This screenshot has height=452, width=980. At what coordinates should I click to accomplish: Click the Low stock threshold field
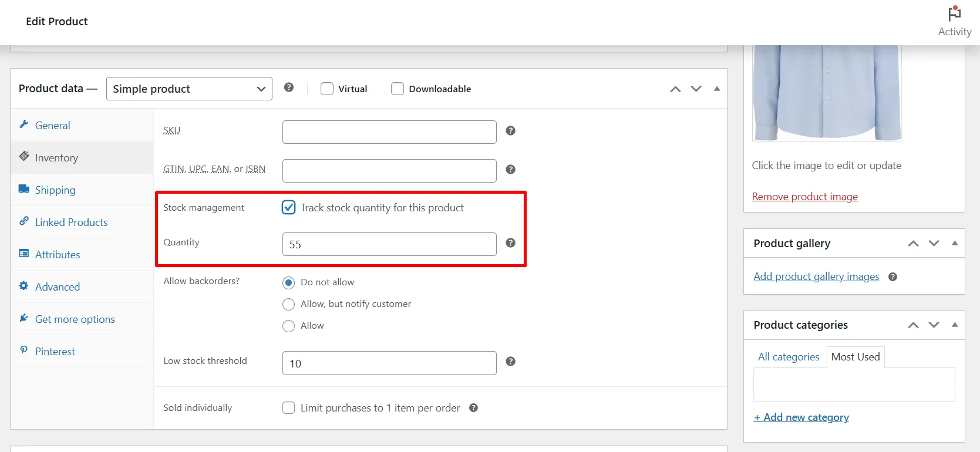click(389, 363)
